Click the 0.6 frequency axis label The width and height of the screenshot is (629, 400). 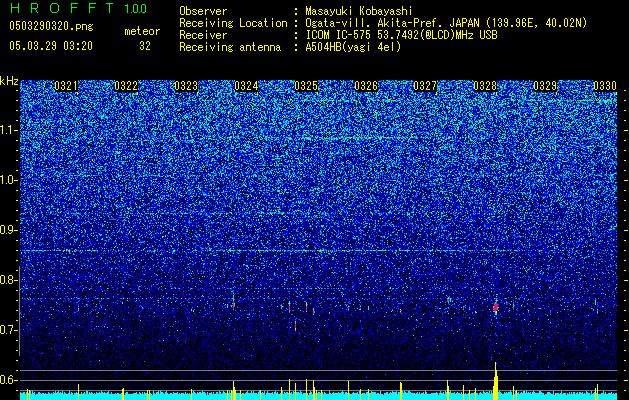pos(9,380)
